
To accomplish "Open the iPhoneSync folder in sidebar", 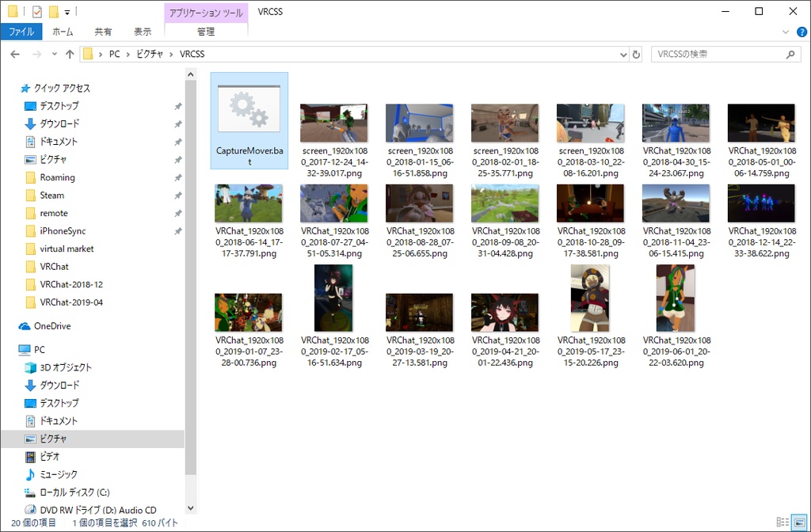I will coord(63,231).
